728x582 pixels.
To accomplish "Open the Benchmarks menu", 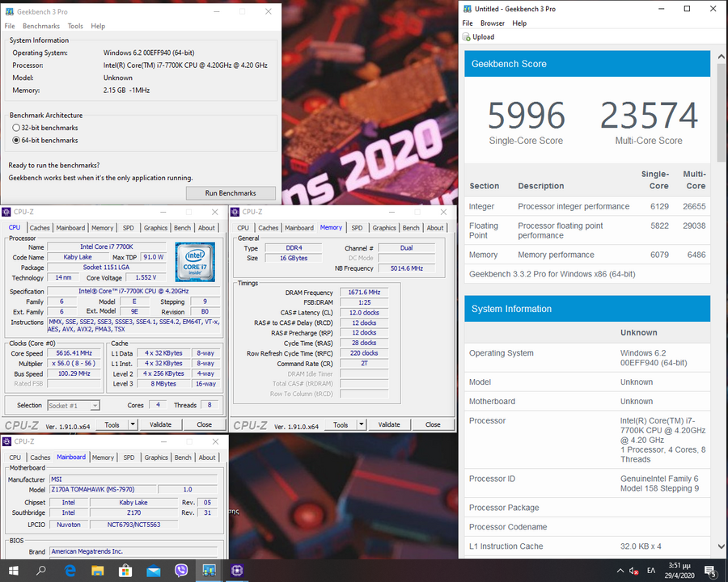I will click(41, 26).
